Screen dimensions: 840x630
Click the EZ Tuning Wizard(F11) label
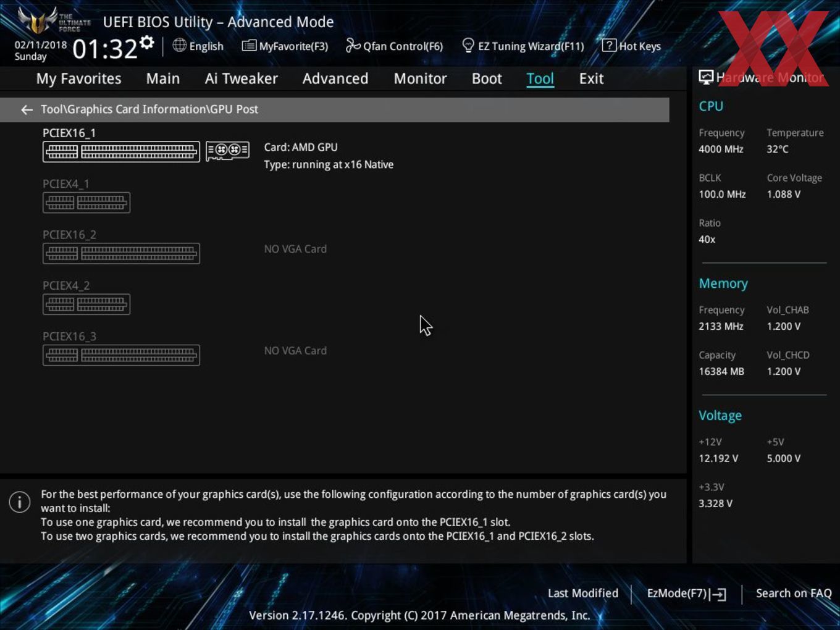[531, 46]
